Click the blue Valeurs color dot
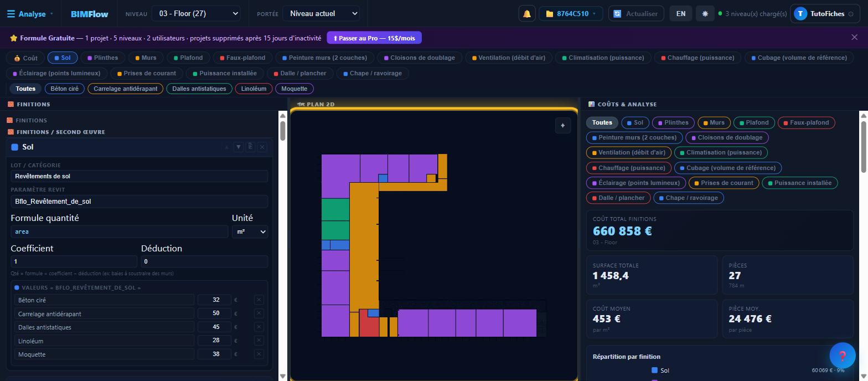 pyautogui.click(x=17, y=287)
